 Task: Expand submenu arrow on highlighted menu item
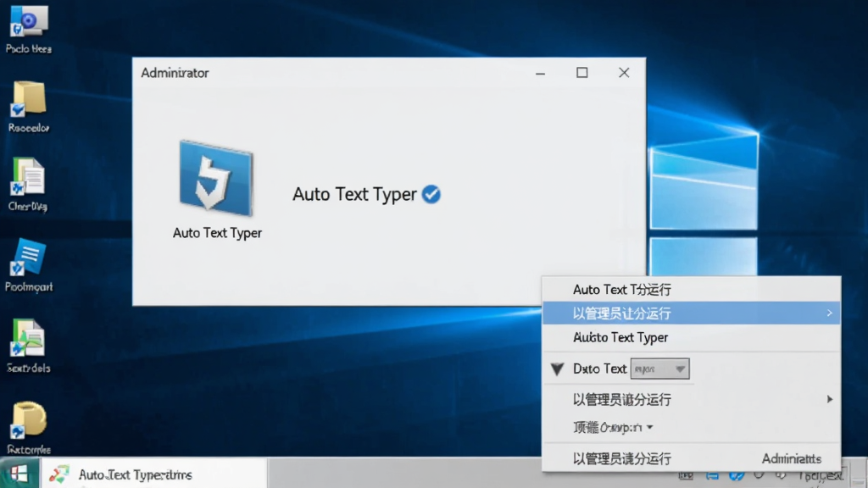click(829, 313)
